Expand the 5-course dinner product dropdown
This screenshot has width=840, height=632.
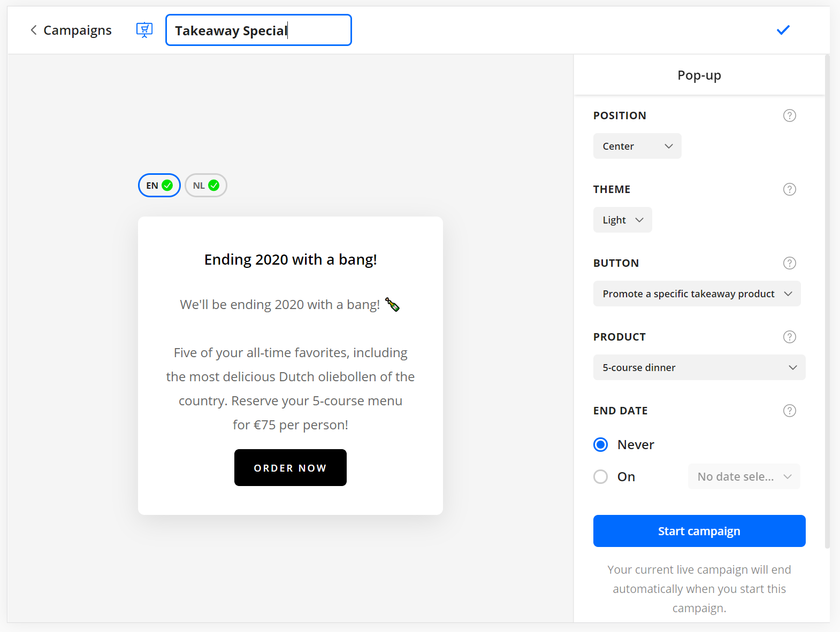click(699, 367)
